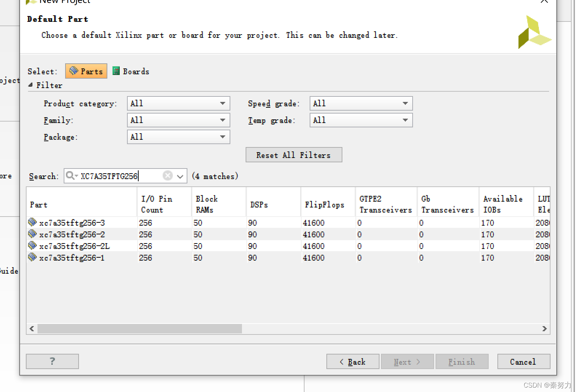Image resolution: width=576 pixels, height=392 pixels.
Task: Cancel the New Project wizard
Action: pos(524,361)
